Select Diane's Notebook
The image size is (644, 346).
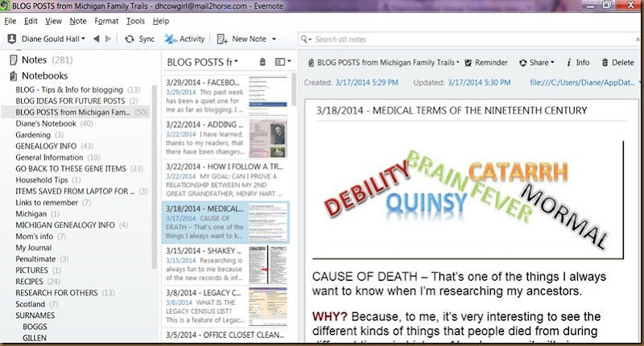point(54,124)
